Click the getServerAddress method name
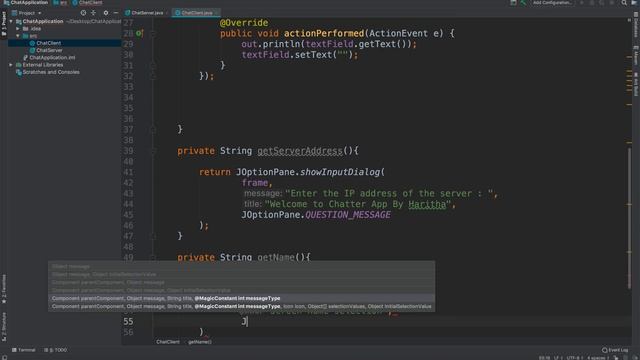 pyautogui.click(x=300, y=151)
